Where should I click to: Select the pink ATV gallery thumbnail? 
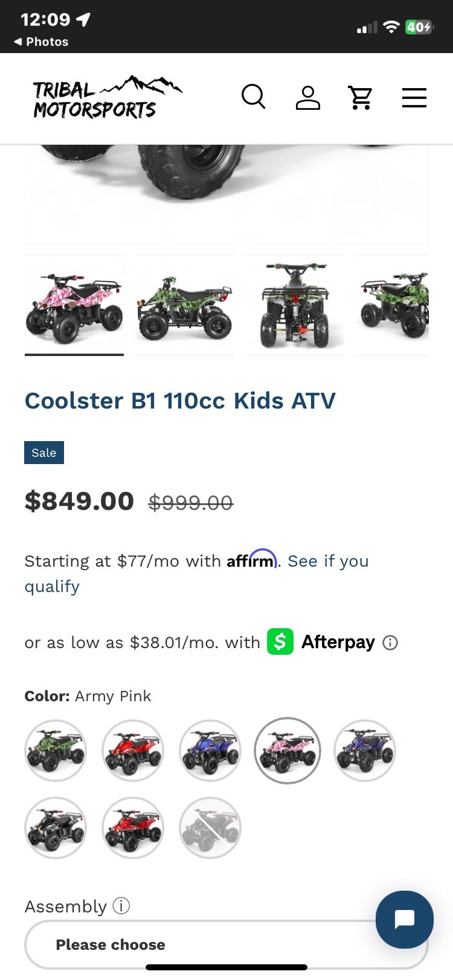tap(74, 305)
